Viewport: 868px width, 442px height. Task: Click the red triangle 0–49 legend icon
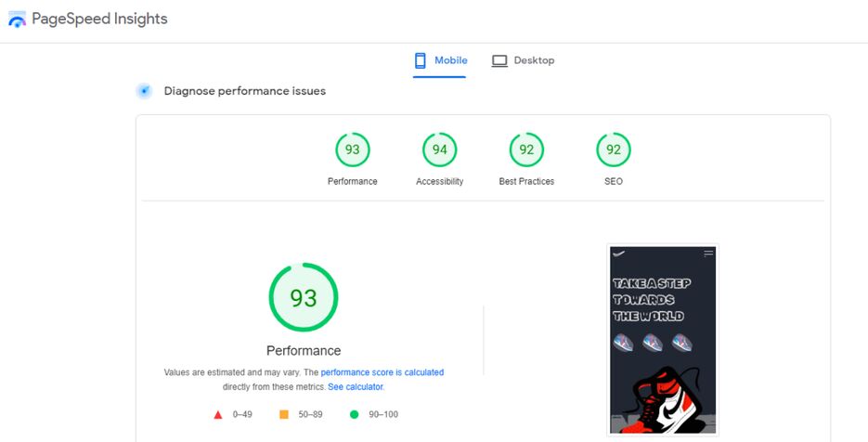tap(218, 414)
